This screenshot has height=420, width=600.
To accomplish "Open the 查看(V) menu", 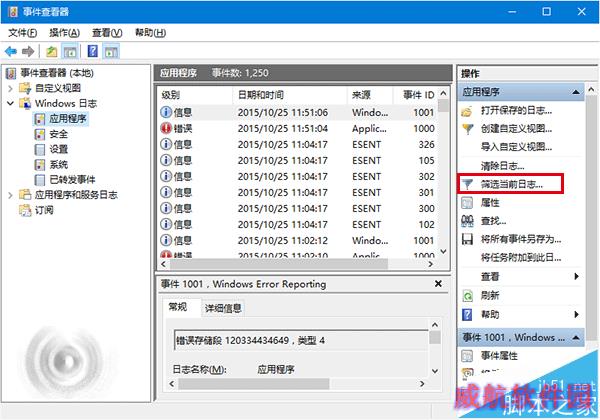I will [x=107, y=33].
